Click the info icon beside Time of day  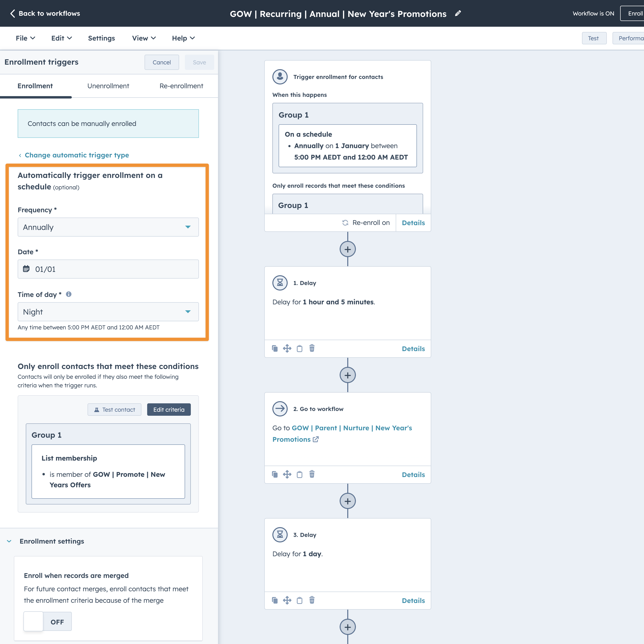(69, 294)
